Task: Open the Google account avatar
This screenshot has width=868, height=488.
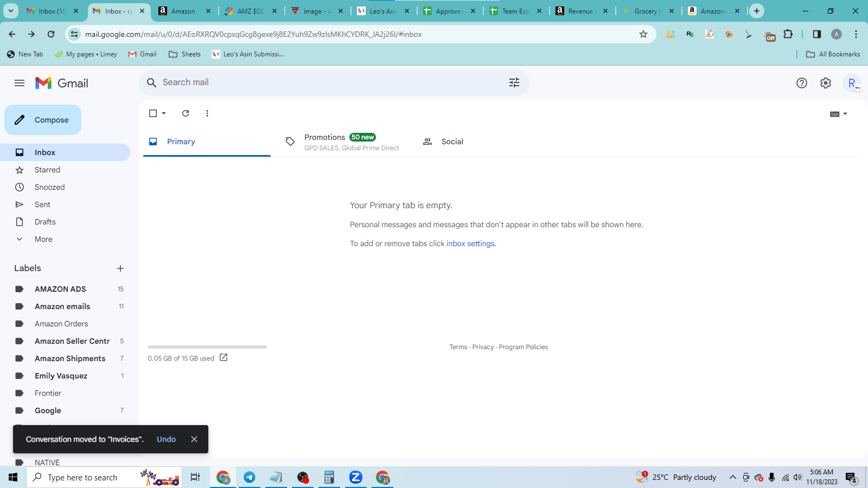Action: [852, 83]
